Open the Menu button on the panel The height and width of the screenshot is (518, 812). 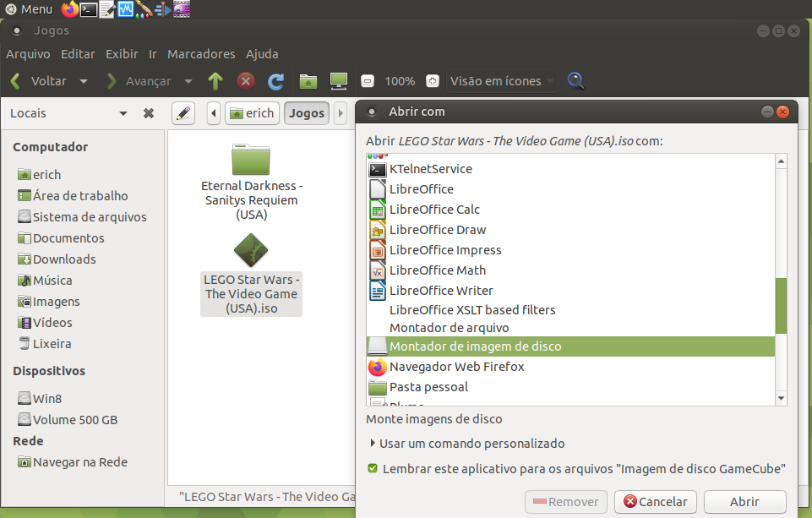click(x=29, y=8)
